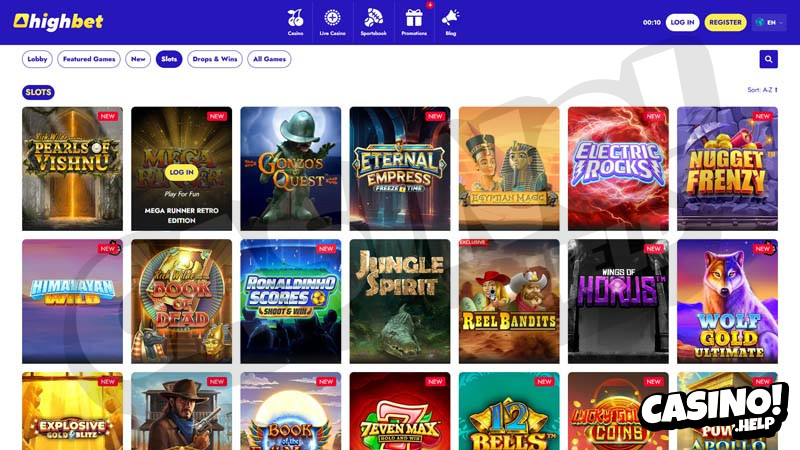The width and height of the screenshot is (800, 450).
Task: Open the EN language dropdown
Action: [x=769, y=22]
